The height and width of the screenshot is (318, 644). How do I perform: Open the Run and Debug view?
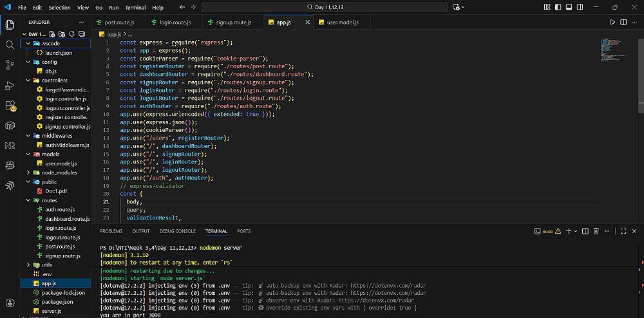tap(10, 86)
